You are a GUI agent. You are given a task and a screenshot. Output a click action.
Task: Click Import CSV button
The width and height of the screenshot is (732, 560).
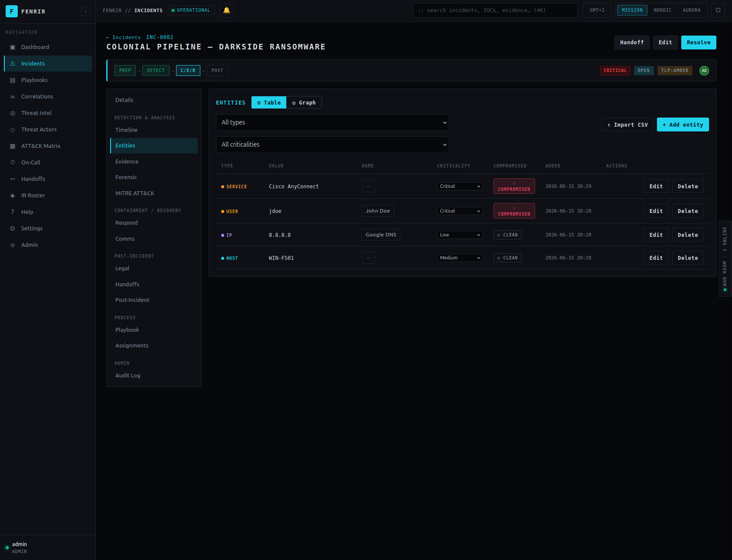tap(627, 124)
